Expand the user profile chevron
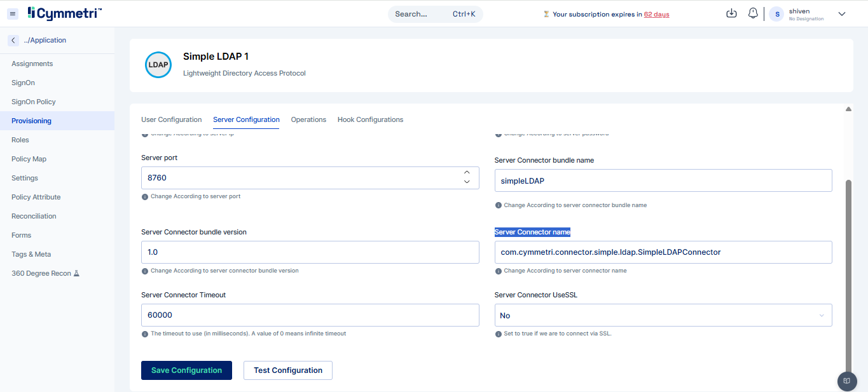The width and height of the screenshot is (868, 392). 842,14
